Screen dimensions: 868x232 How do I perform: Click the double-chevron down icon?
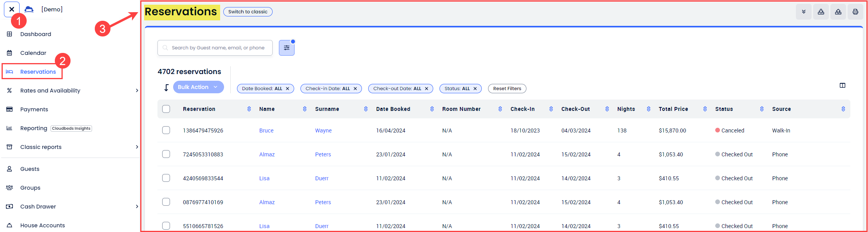coord(803,12)
